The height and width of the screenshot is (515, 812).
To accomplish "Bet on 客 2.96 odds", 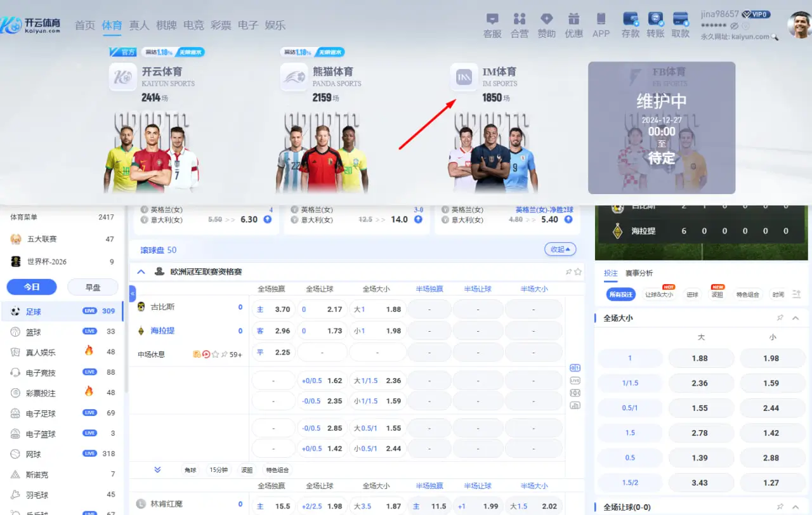I will tap(273, 331).
